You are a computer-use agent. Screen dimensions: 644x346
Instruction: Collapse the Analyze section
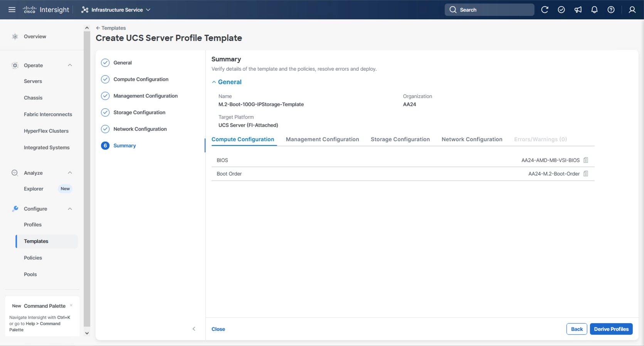(70, 173)
